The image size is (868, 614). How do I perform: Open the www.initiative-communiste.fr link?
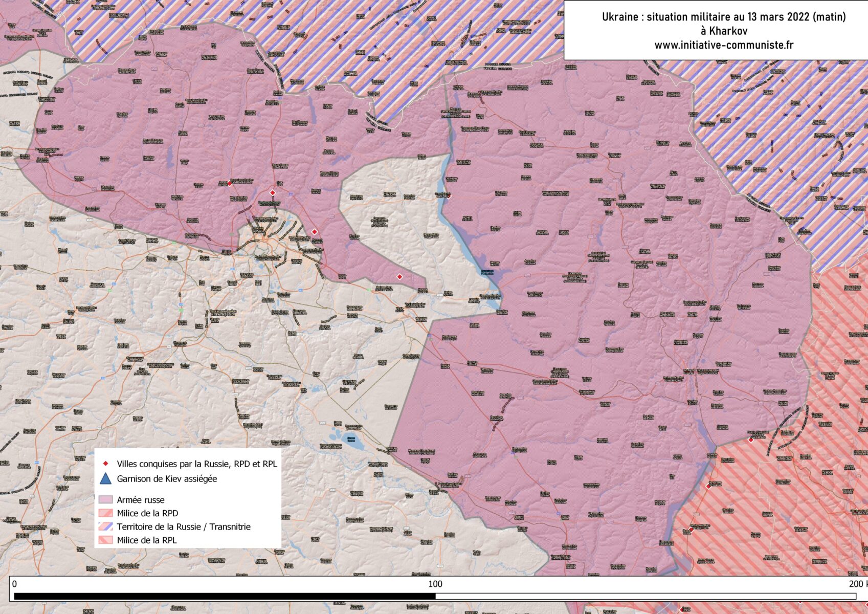723,45
